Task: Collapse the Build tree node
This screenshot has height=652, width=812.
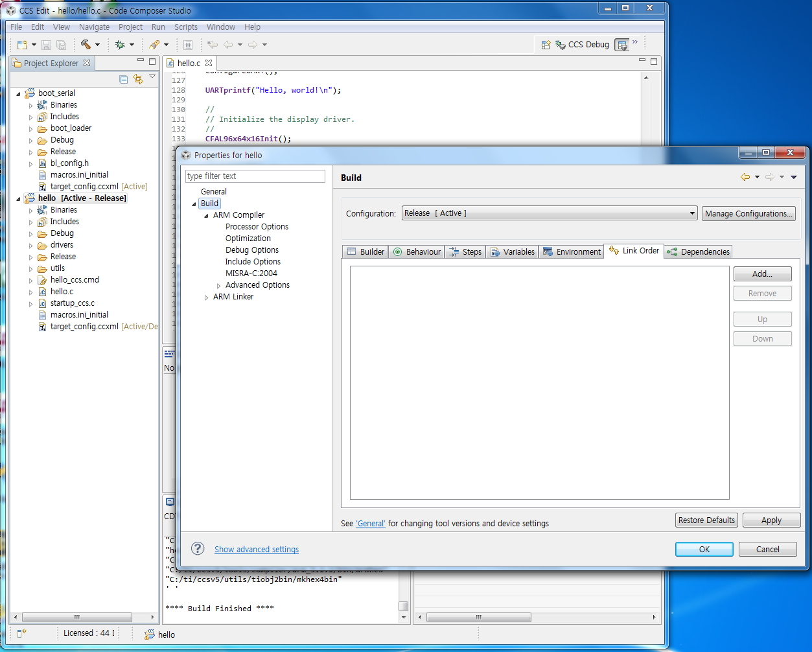Action: (194, 204)
